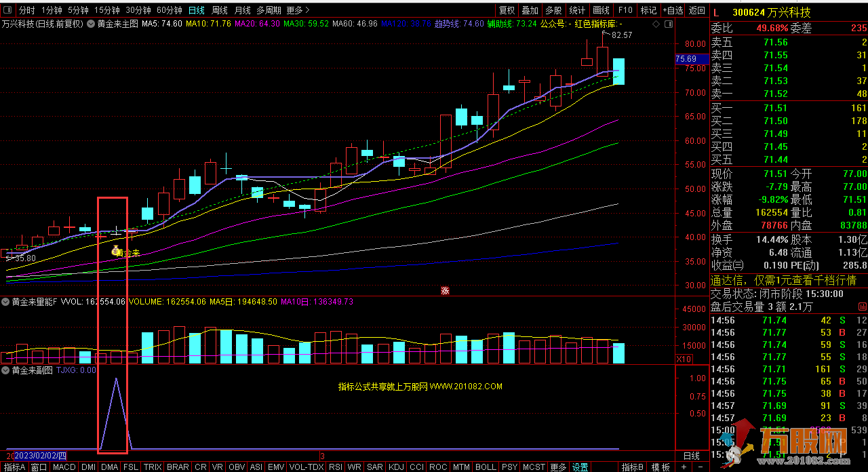Viewport: 868px width, 472px height.
Task: Select the 60分钟 period
Action: coord(170,10)
